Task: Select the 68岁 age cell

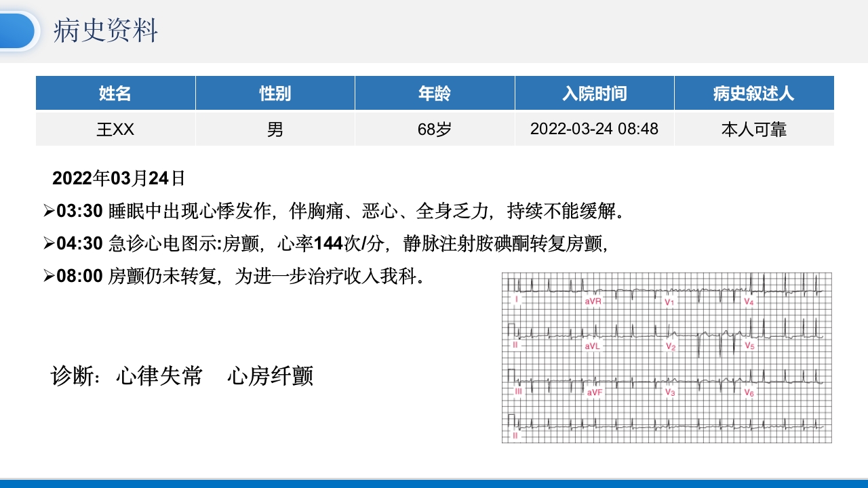Action: tap(435, 129)
